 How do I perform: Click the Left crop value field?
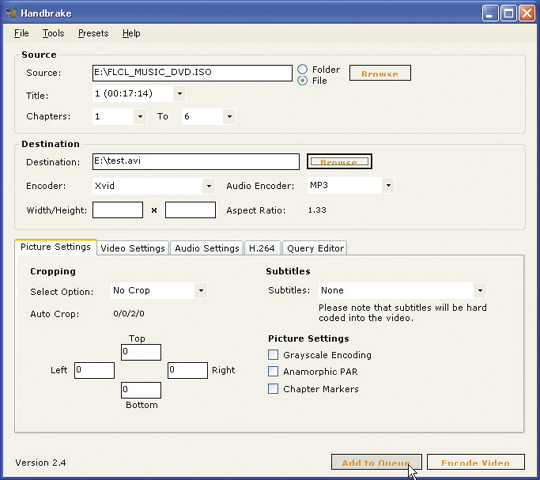pyautogui.click(x=94, y=370)
